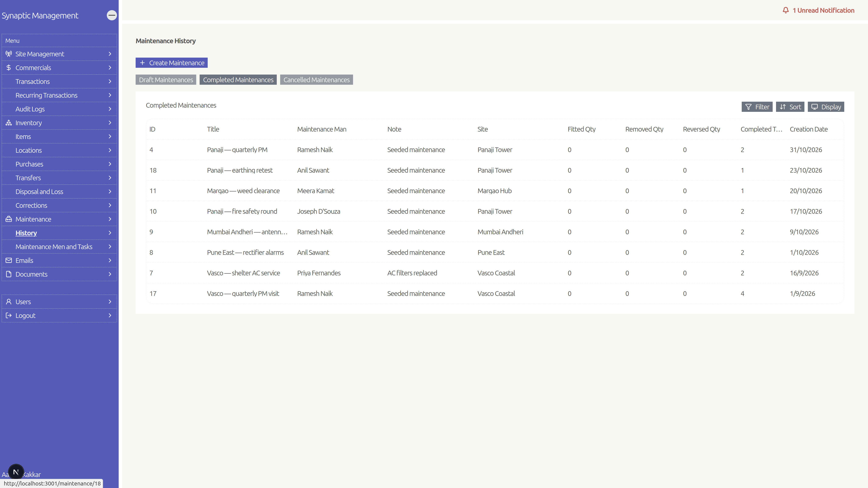This screenshot has height=488, width=868.
Task: Click the monitor icon in Display
Action: point(814,107)
